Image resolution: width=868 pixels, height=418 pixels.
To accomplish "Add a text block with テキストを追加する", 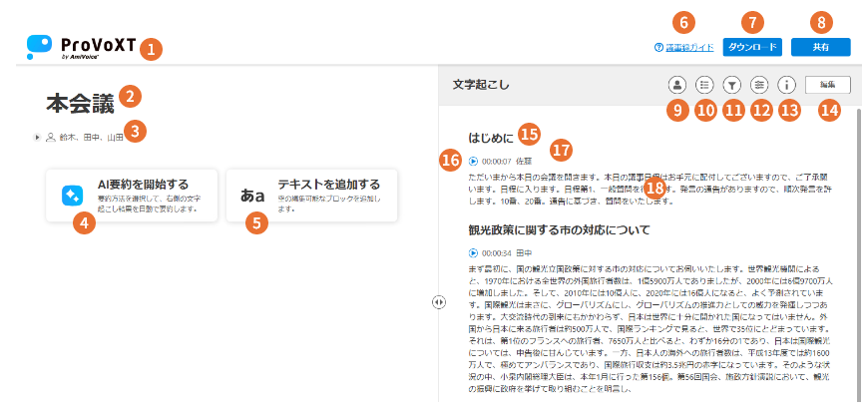I will (327, 184).
